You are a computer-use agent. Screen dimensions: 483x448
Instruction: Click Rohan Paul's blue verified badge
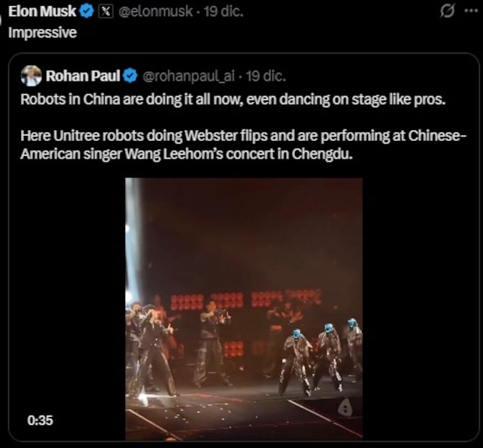click(130, 75)
